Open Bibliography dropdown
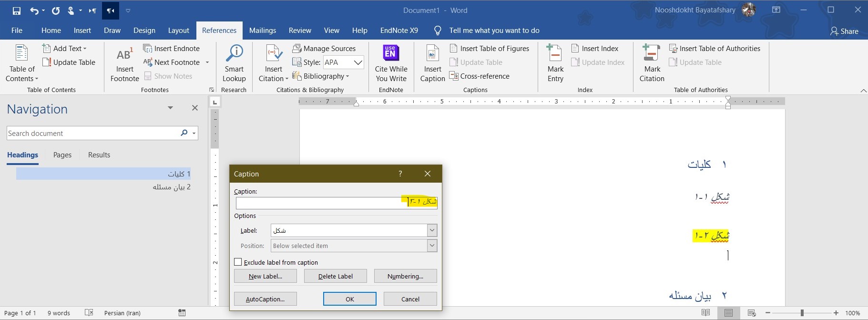This screenshot has height=320, width=868. coord(321,76)
